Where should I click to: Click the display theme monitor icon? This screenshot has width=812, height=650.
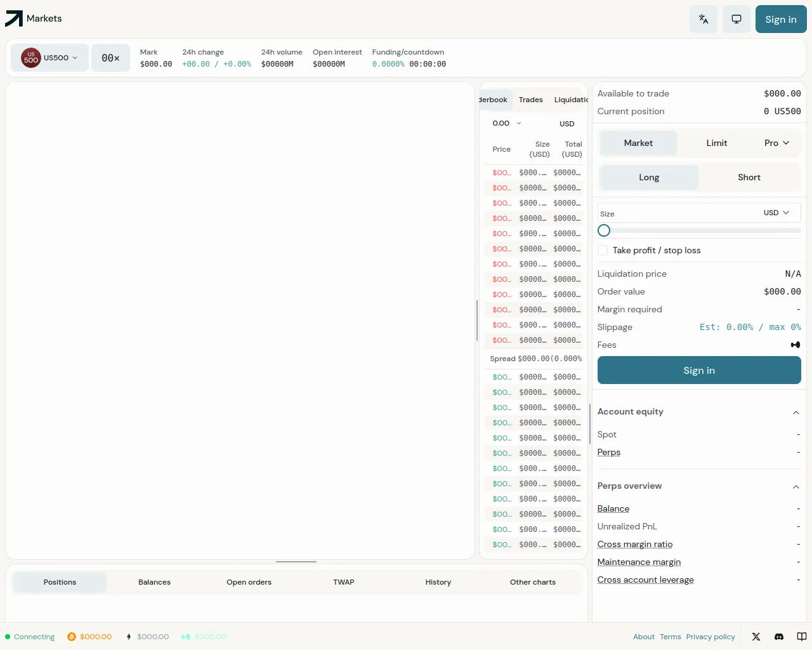click(x=737, y=19)
